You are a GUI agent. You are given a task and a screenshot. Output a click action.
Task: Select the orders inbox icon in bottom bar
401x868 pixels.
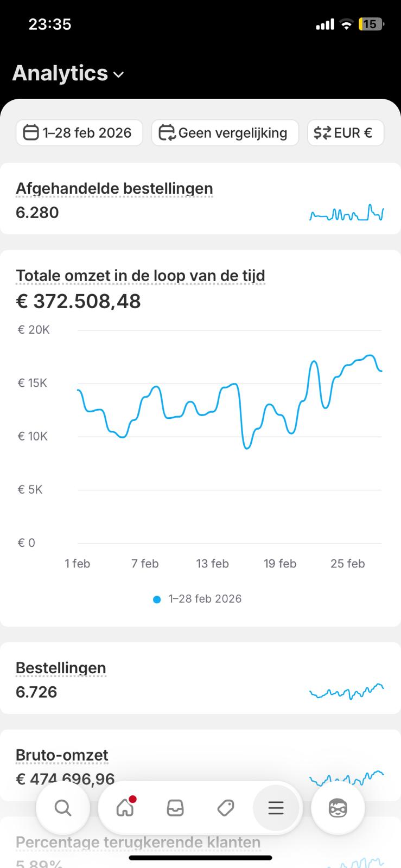[x=176, y=808]
